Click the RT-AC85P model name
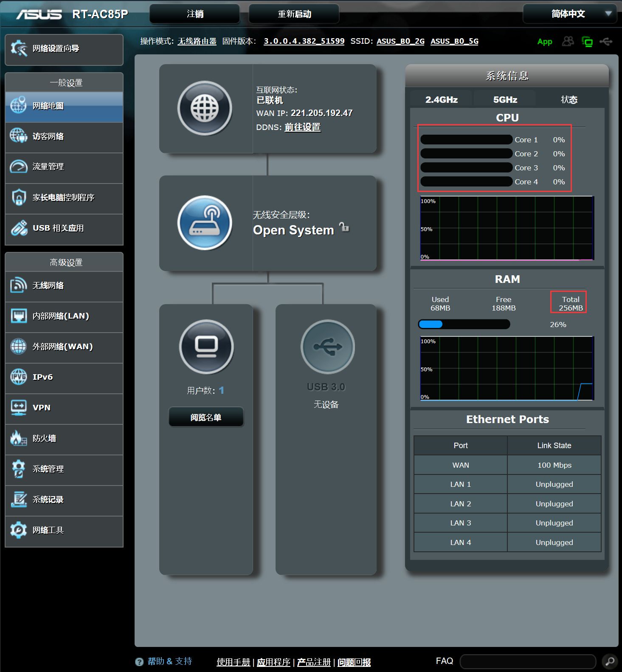This screenshot has width=622, height=672. 100,14
